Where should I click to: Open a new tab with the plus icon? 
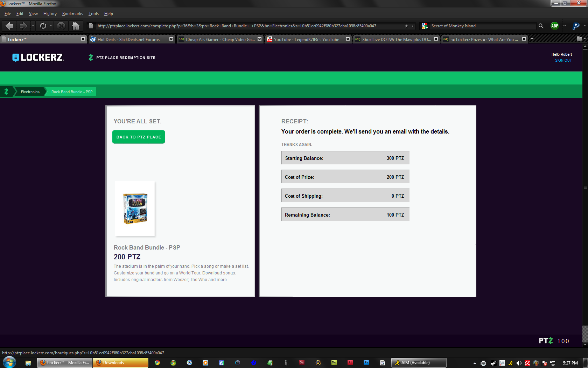[532, 39]
